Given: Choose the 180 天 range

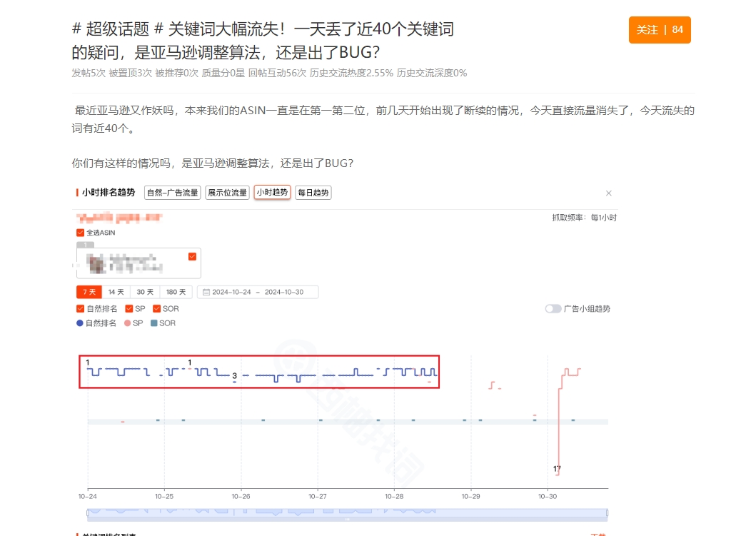Looking at the screenshot, I should click(176, 292).
